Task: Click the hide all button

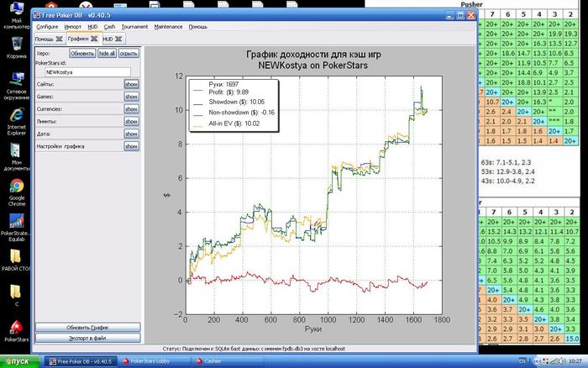Action: click(107, 53)
